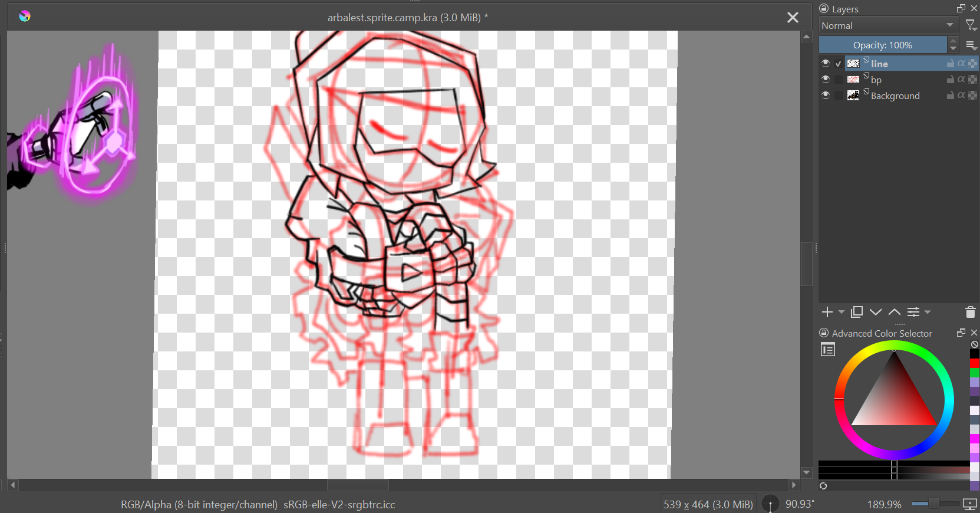Select the layer named Background
Image resolution: width=980 pixels, height=513 pixels.
point(895,96)
